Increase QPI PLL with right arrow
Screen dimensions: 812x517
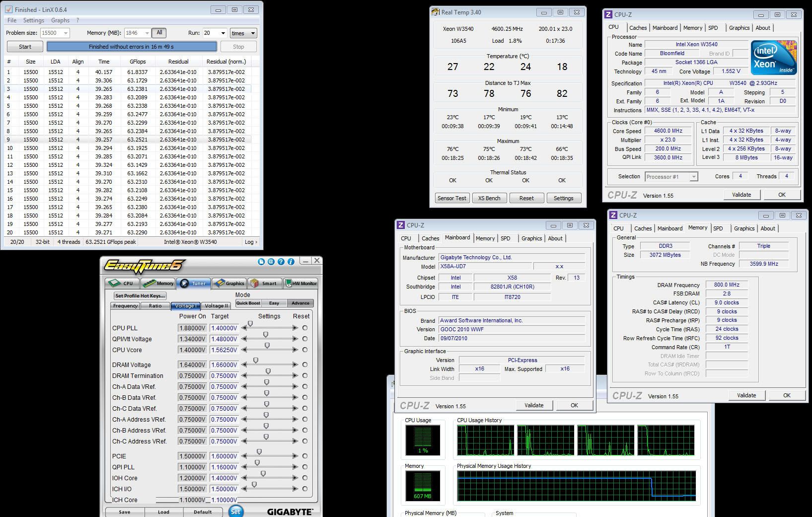click(295, 467)
